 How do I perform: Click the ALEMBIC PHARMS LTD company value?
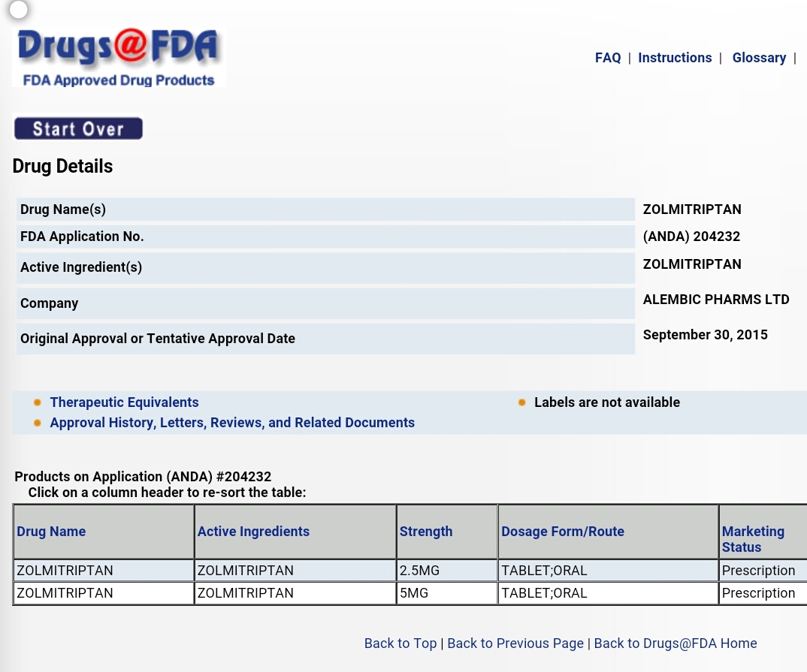click(715, 300)
